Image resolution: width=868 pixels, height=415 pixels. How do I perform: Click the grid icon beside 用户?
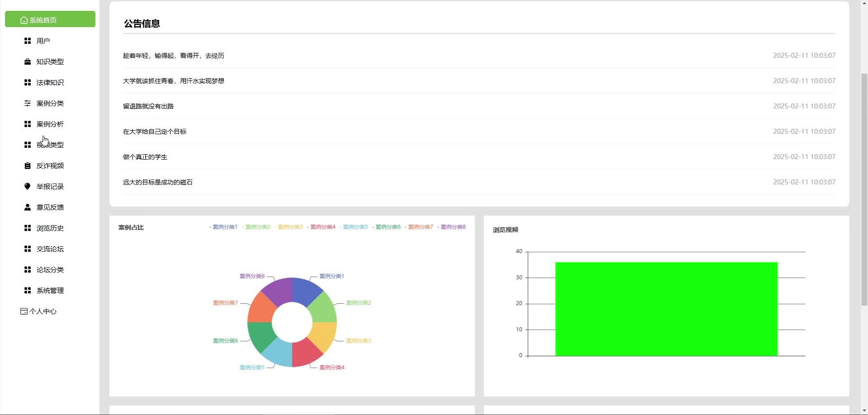point(28,41)
